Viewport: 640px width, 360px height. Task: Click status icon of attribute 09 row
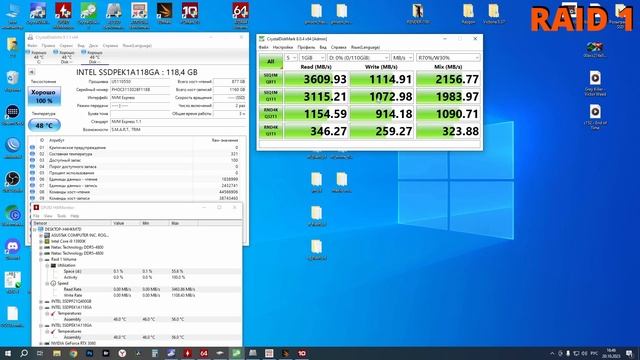(32, 198)
